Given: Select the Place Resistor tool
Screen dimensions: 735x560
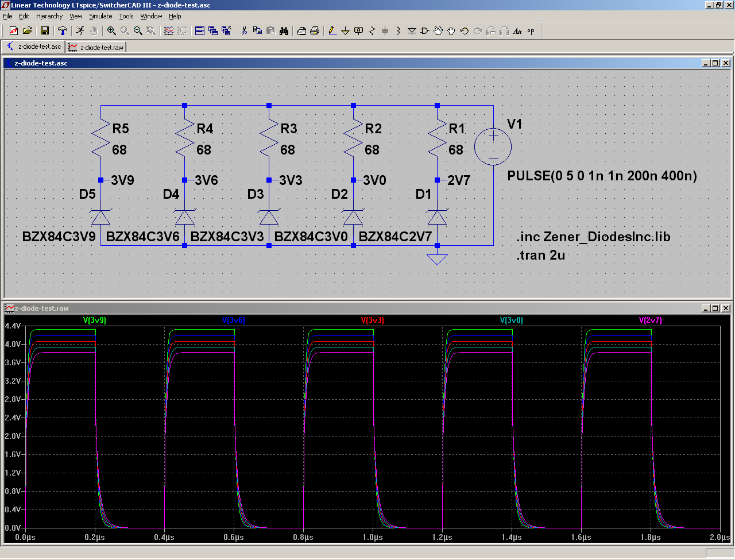Looking at the screenshot, I should coord(372,31).
